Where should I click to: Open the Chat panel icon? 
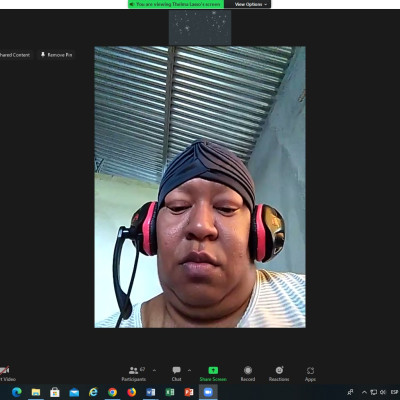[x=176, y=370]
